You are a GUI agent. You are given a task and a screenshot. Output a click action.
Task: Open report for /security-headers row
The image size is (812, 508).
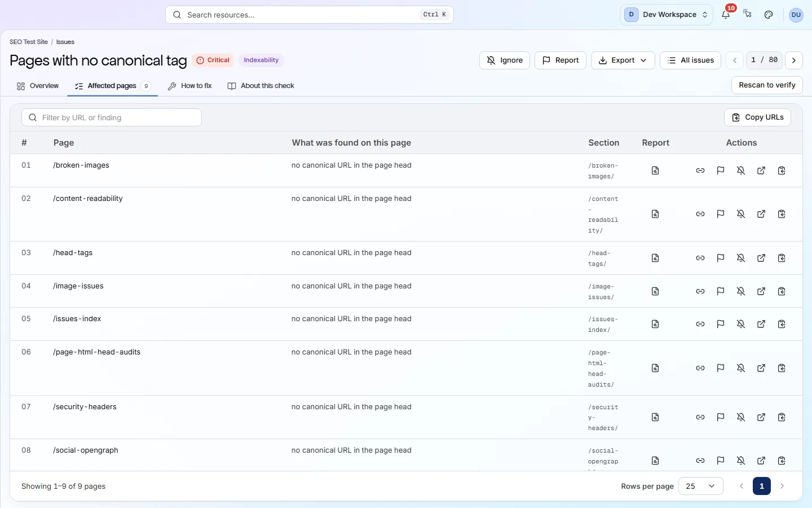pos(655,417)
